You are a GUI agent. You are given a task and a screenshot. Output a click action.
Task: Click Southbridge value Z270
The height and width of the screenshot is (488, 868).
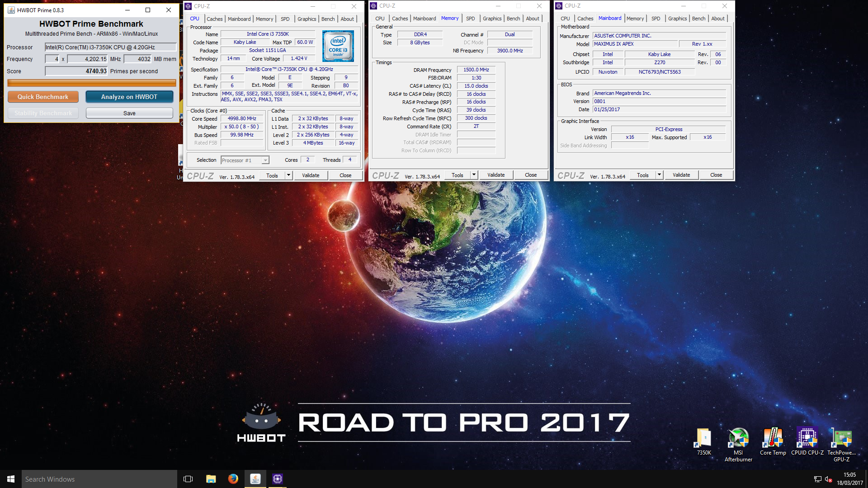[660, 62]
